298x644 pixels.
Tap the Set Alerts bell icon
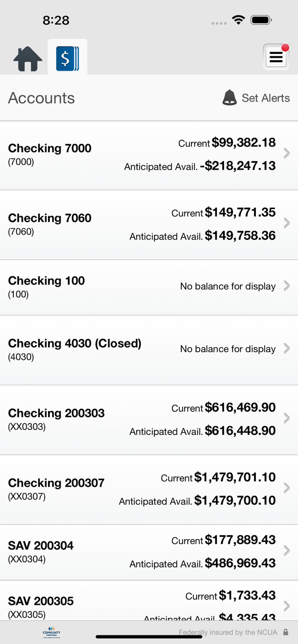pyautogui.click(x=229, y=98)
